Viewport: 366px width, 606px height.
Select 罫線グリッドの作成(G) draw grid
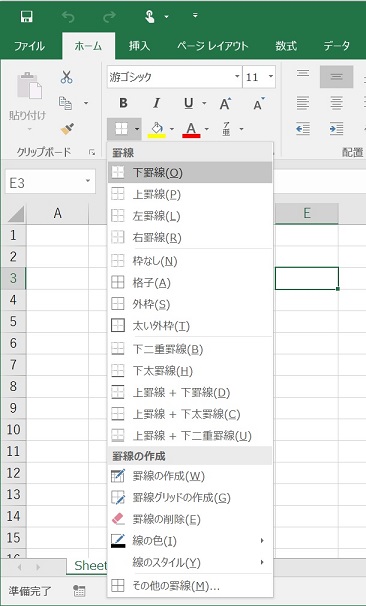tap(190, 497)
